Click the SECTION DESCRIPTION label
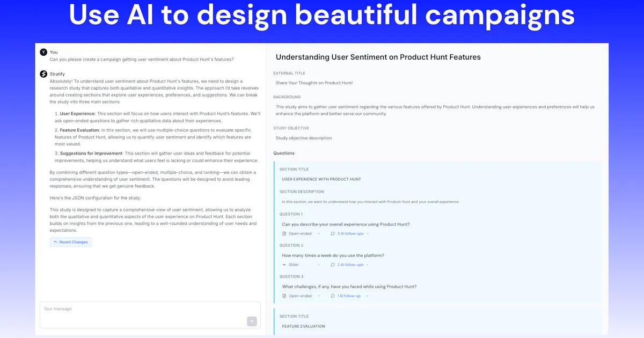 click(302, 192)
